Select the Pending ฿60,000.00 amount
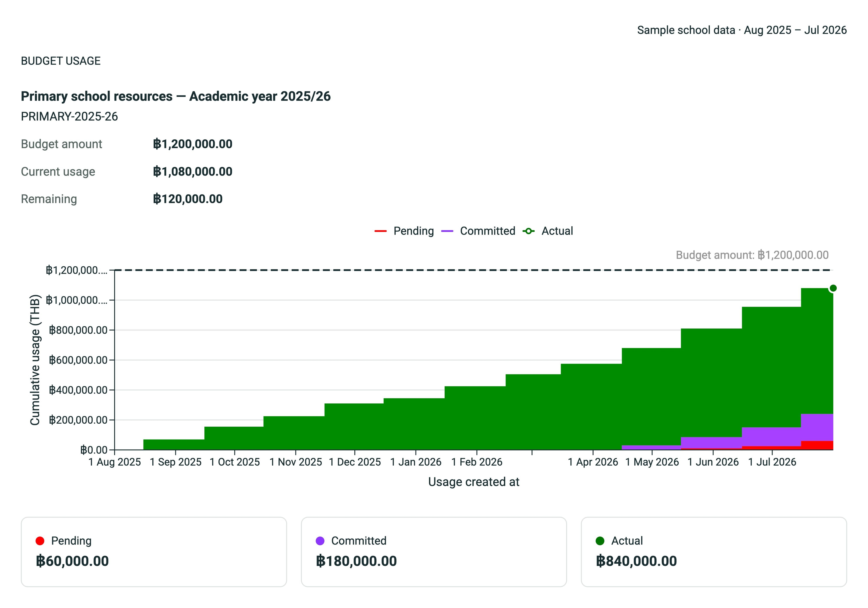This screenshot has height=608, width=868. click(72, 561)
